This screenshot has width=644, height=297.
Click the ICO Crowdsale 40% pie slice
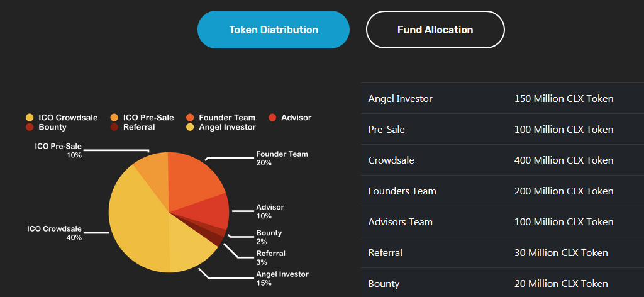click(135, 220)
